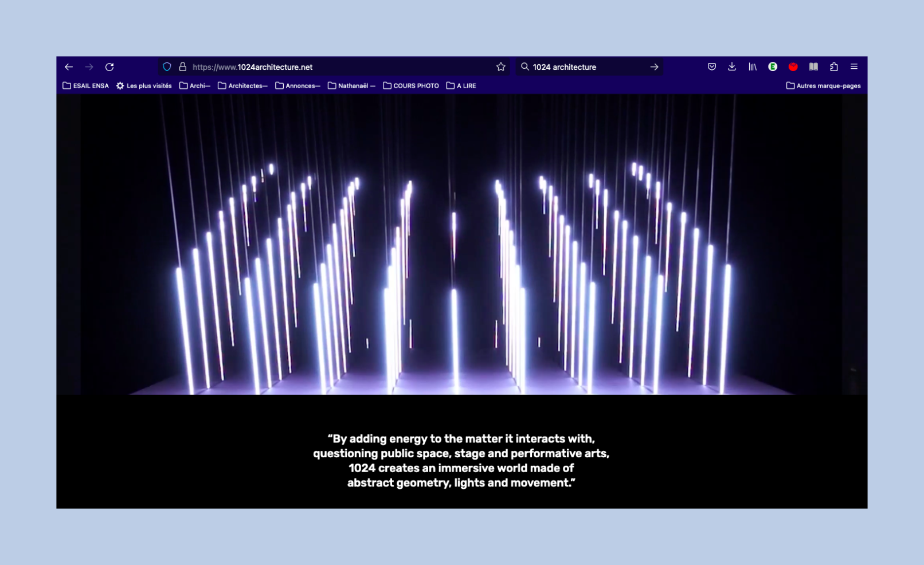
Task: Expand the Architectes bookmark folder
Action: pos(242,86)
